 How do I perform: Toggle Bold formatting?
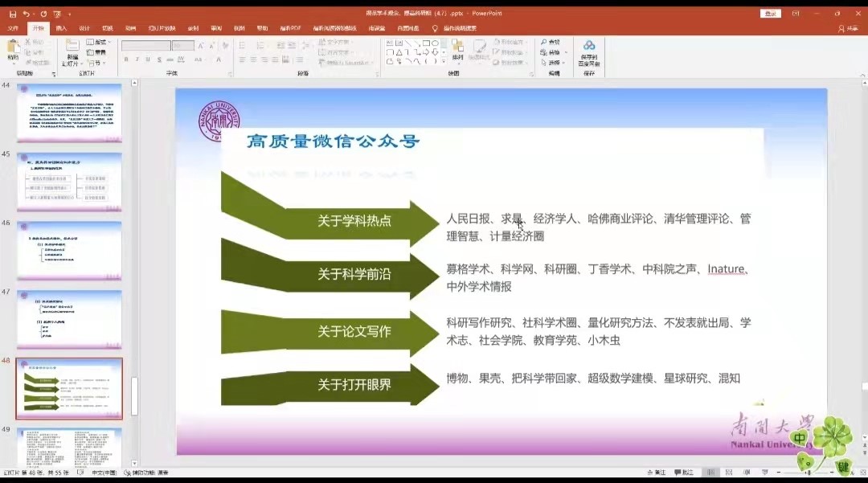coord(126,59)
